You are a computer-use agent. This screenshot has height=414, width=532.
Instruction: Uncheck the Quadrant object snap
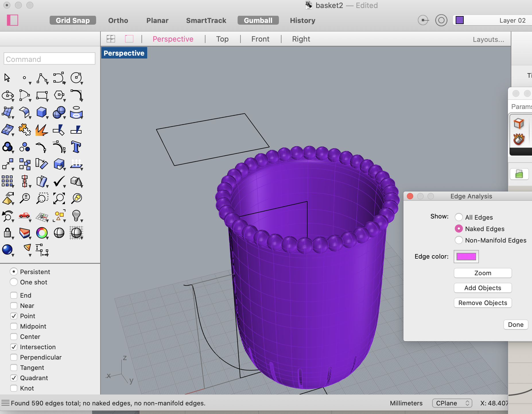pos(14,378)
